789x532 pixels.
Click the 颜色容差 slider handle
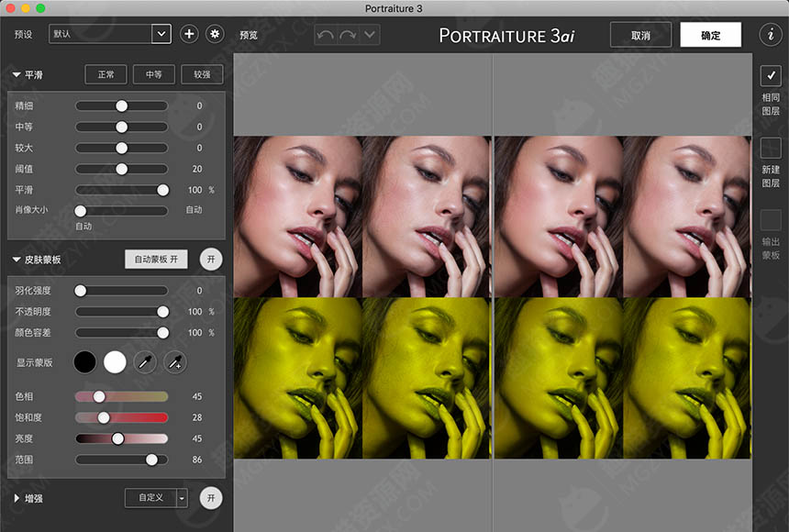pyautogui.click(x=163, y=333)
